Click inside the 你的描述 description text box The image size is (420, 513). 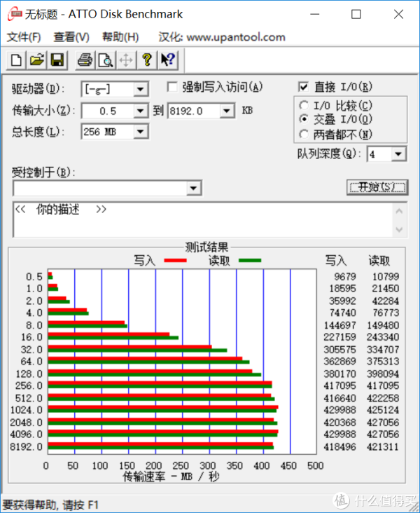point(202,219)
